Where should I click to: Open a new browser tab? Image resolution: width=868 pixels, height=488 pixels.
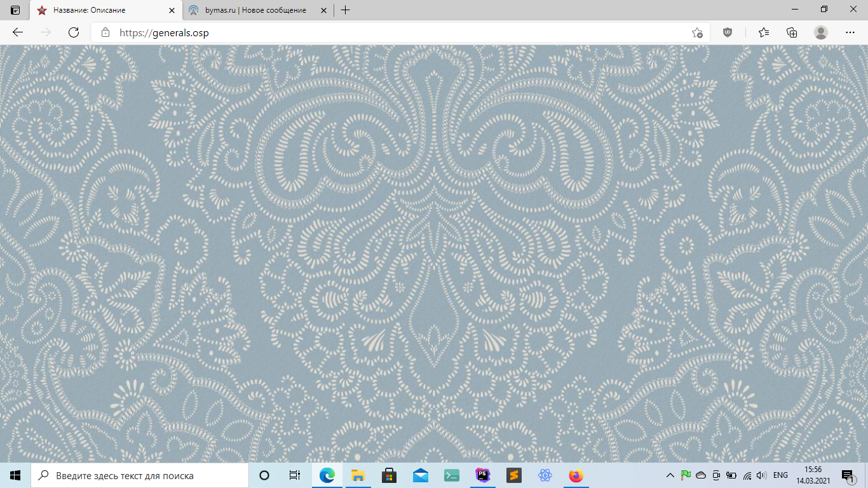(x=345, y=10)
